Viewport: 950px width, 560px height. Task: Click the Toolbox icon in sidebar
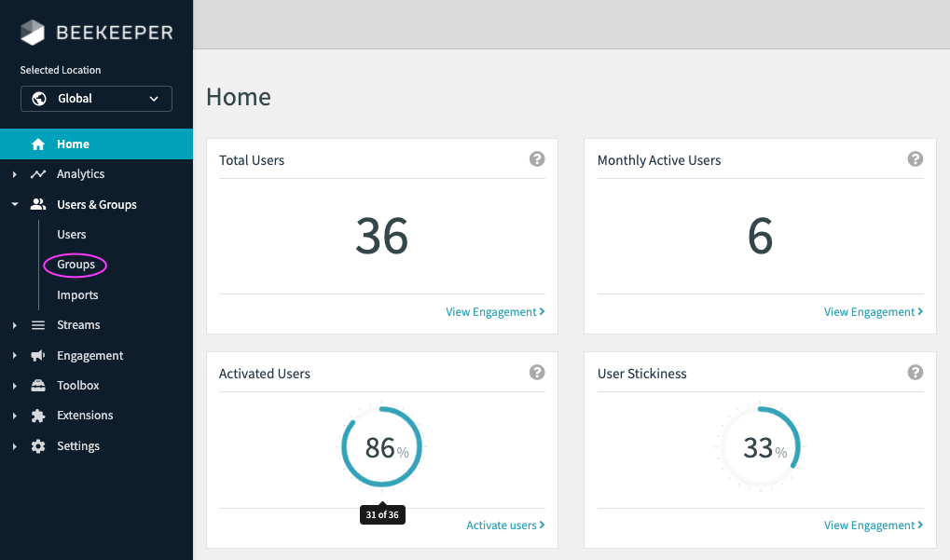[38, 386]
